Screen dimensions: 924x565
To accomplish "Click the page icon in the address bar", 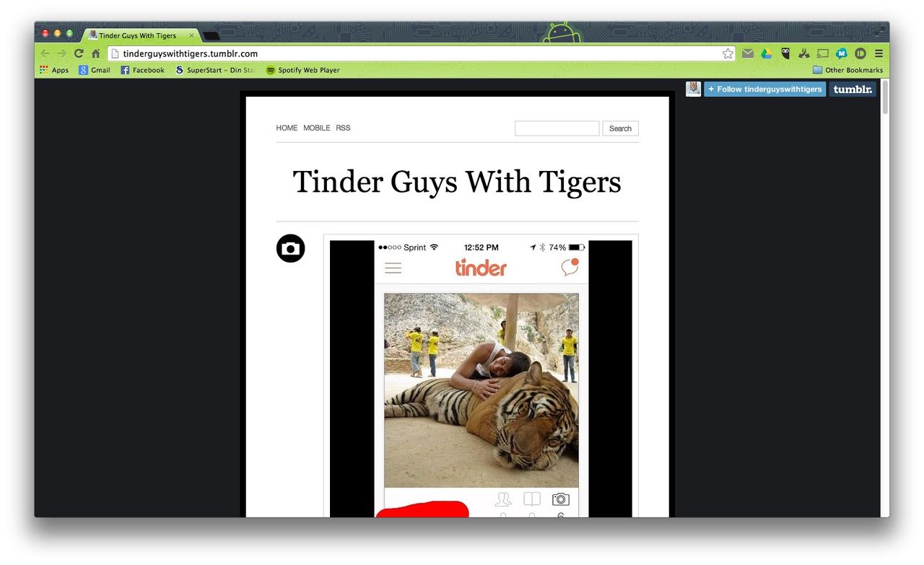I will (x=114, y=53).
